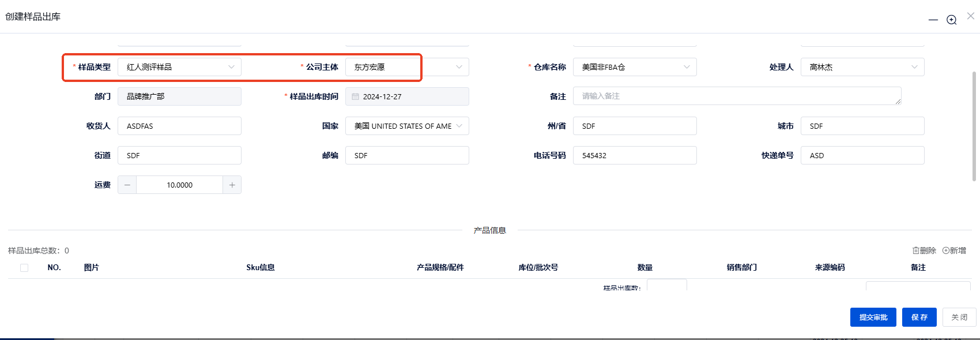
Task: Toggle the select-all checkbox in product table header
Action: [x=24, y=268]
